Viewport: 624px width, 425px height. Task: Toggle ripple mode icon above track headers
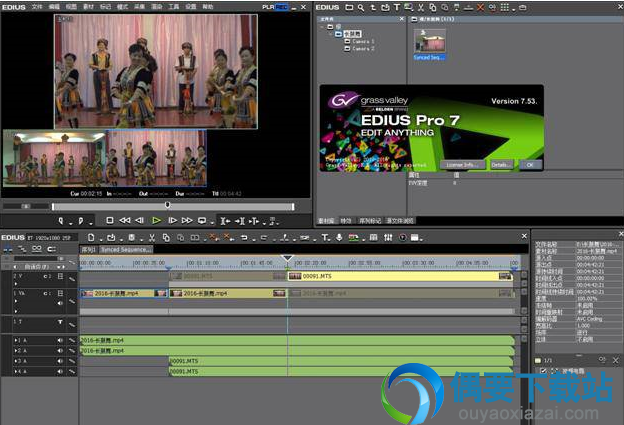pyautogui.click(x=22, y=249)
